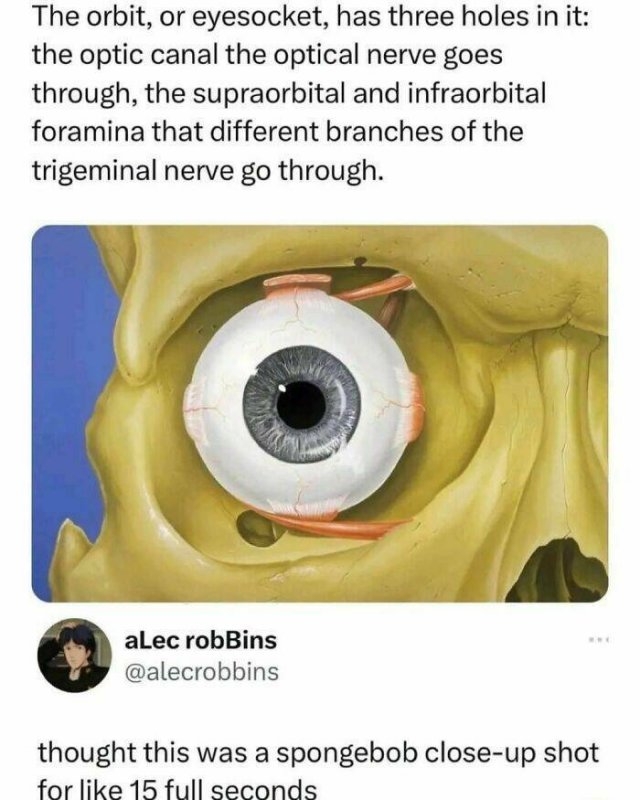The height and width of the screenshot is (800, 640).
Task: Click the "The orbit, or eyesocket" opening line
Action: [182, 18]
